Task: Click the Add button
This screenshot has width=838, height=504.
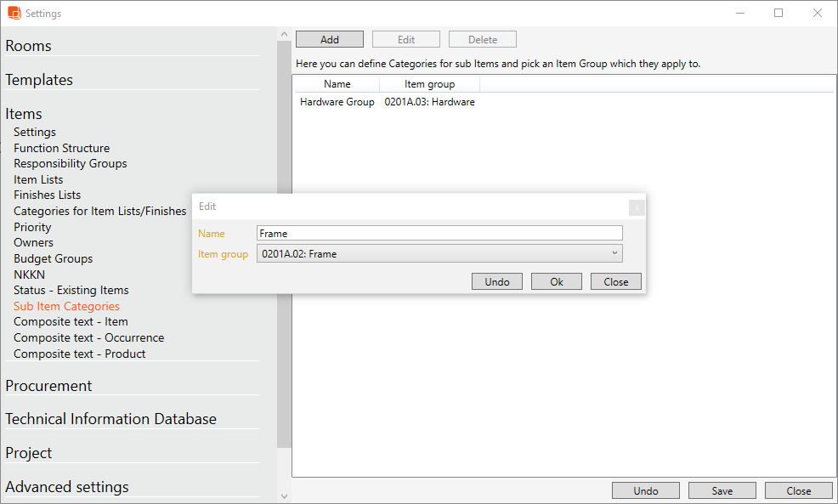Action: [x=330, y=40]
